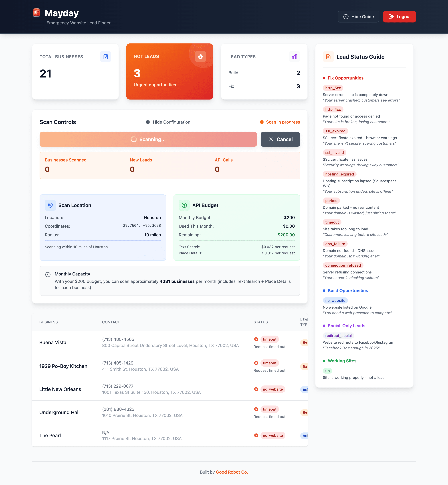Click the flame icon on Hot Leads card
Screen dimensions: 448x485
200,56
